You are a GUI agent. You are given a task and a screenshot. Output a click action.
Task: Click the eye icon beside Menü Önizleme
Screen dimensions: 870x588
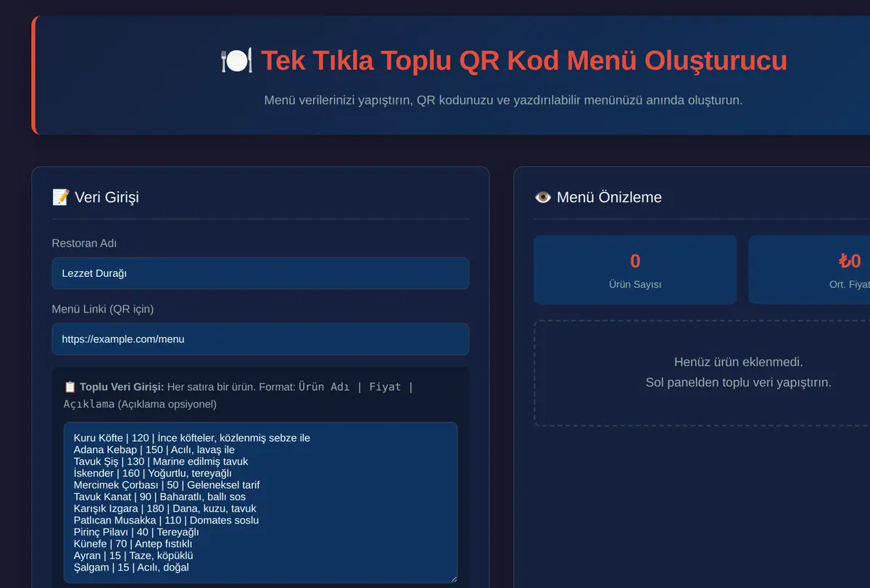[542, 197]
